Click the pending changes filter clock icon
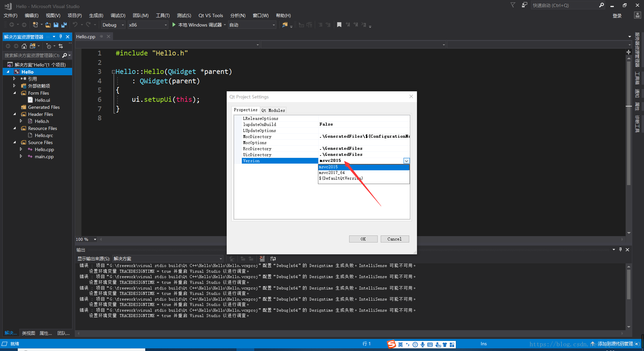 pyautogui.click(x=49, y=46)
